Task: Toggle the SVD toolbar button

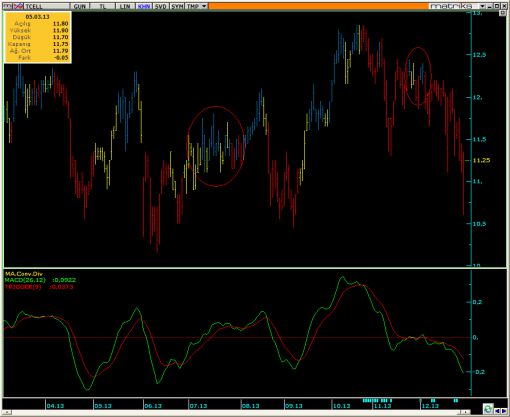Action: click(161, 6)
